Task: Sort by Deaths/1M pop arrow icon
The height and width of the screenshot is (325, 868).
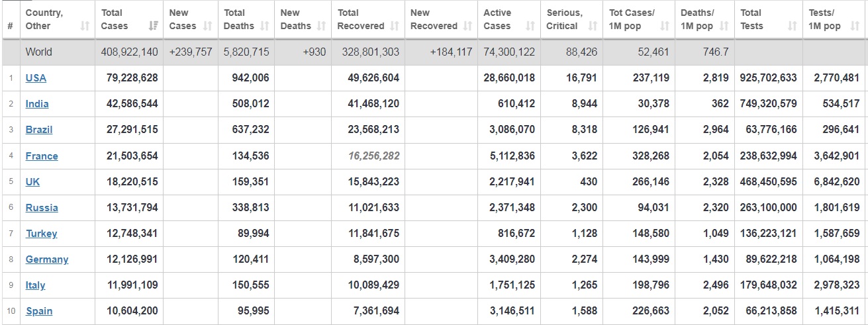Action: [x=724, y=26]
